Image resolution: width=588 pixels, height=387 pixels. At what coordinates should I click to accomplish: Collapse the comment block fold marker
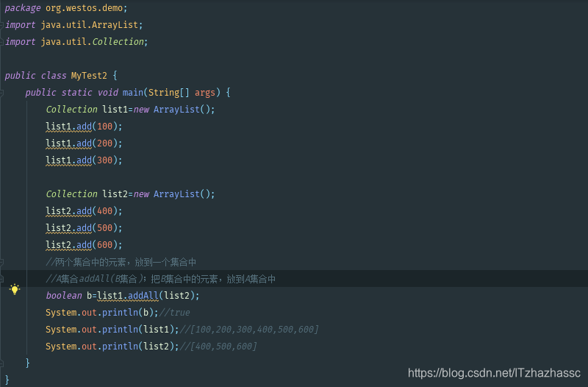click(x=1, y=262)
